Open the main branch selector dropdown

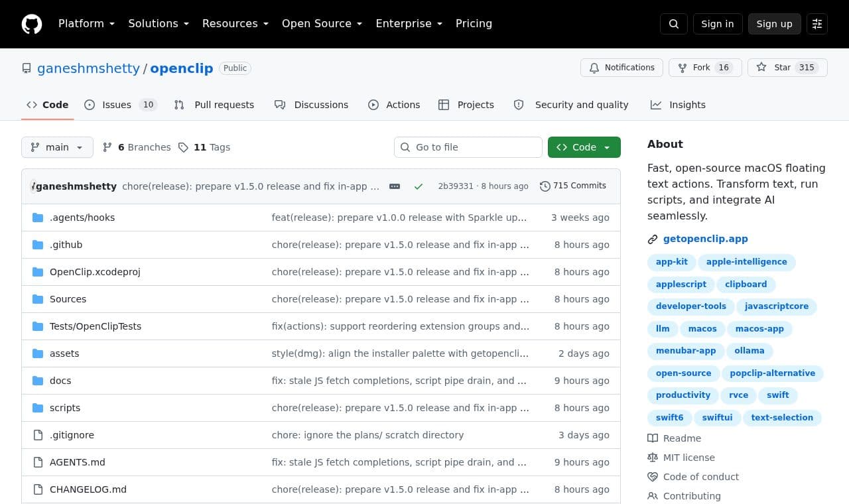click(57, 147)
